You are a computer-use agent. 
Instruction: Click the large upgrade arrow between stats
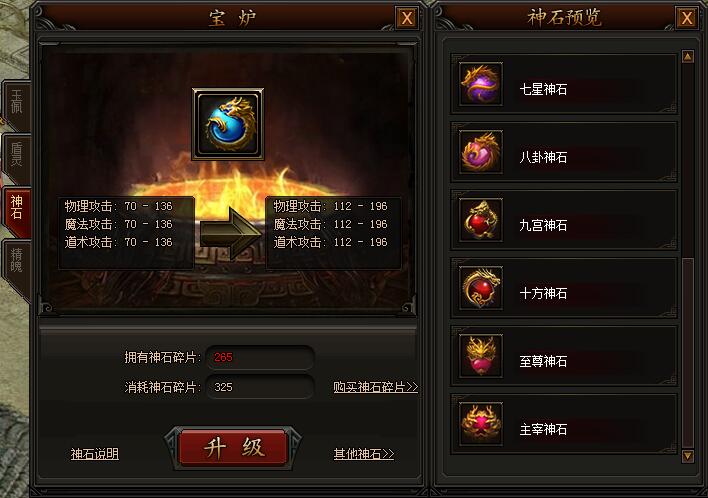(230, 233)
